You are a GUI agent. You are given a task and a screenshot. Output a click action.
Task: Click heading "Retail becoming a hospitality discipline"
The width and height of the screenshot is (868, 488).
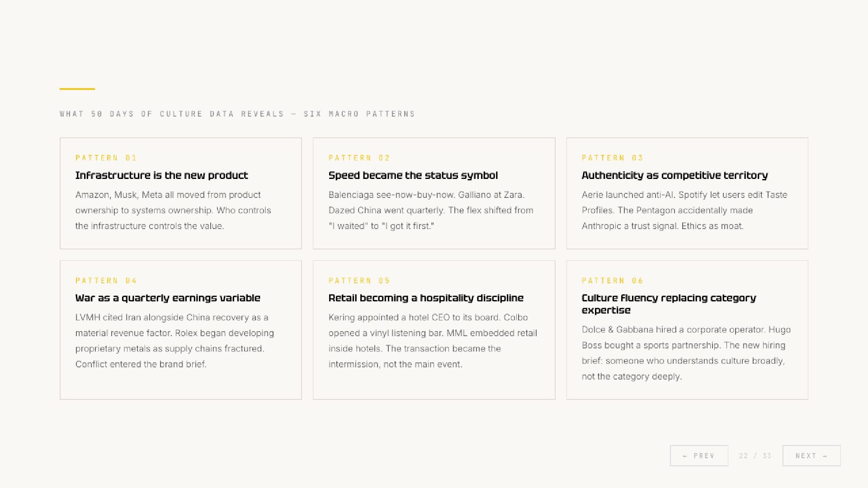point(426,298)
